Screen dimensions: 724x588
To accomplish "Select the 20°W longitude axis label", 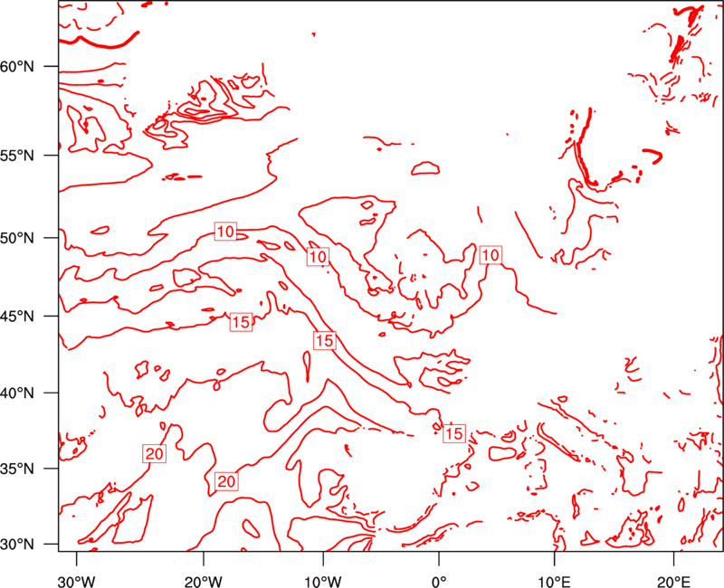I will [x=204, y=582].
